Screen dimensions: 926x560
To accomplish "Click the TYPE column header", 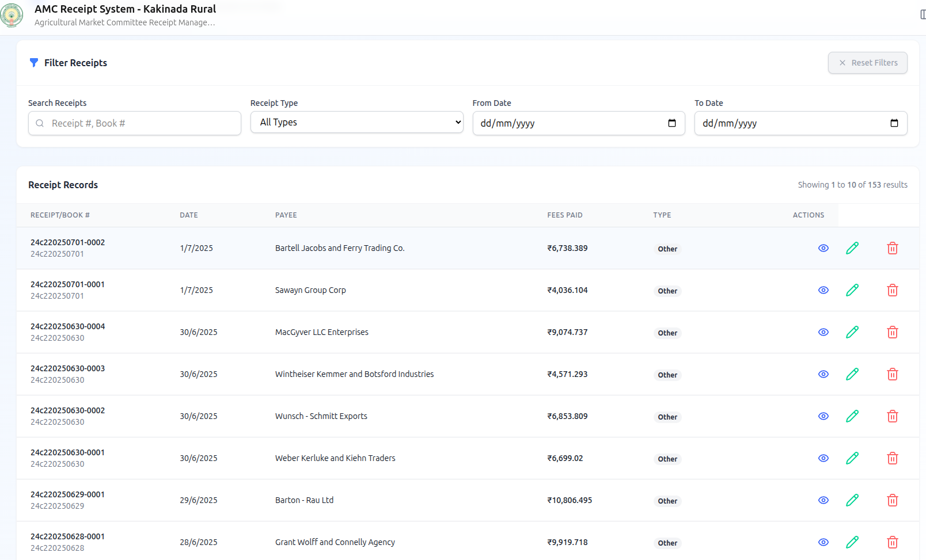I will (662, 215).
